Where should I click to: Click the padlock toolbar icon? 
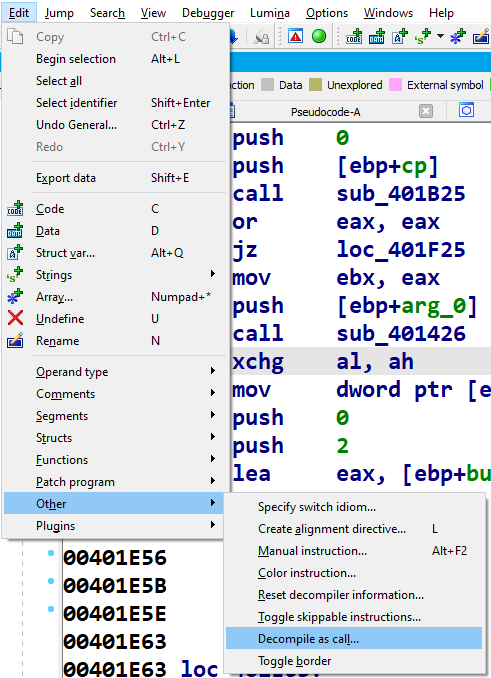(x=261, y=37)
